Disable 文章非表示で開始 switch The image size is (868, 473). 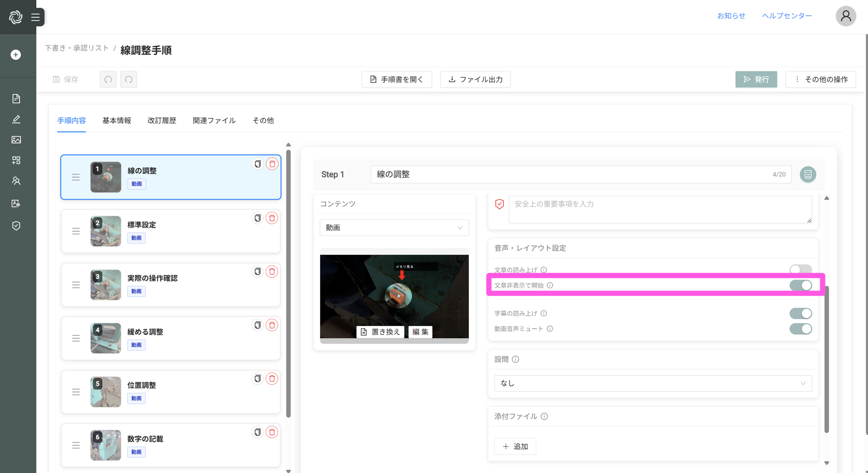click(800, 285)
